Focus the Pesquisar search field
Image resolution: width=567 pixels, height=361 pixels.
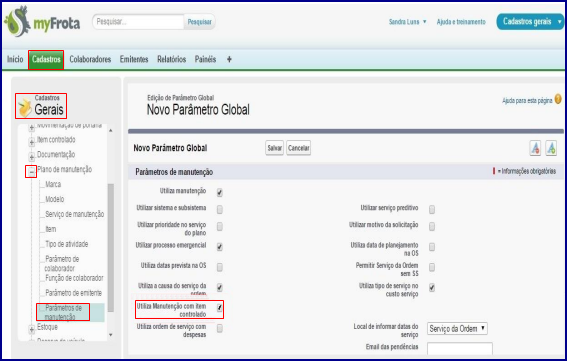(x=139, y=22)
